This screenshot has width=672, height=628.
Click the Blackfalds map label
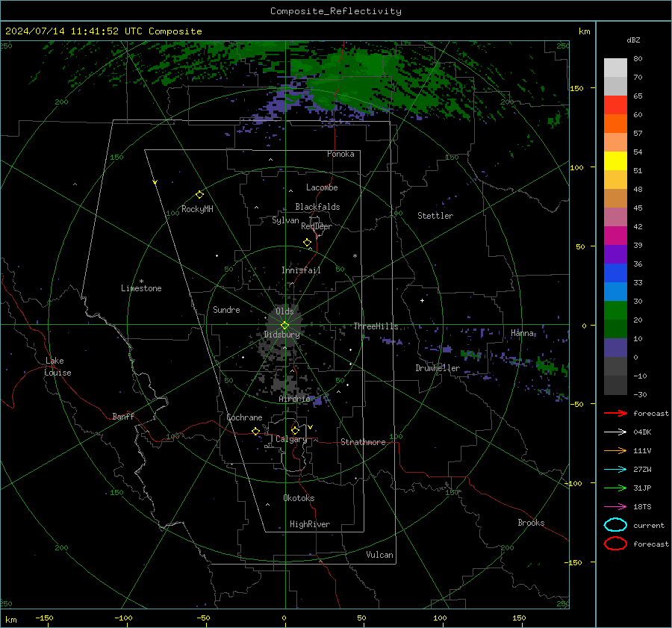click(317, 207)
